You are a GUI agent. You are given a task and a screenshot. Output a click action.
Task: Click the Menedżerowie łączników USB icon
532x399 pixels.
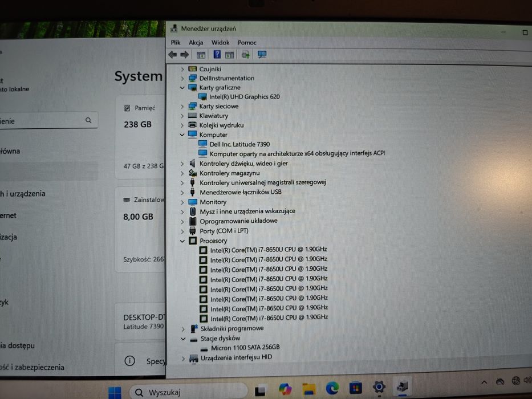click(192, 193)
